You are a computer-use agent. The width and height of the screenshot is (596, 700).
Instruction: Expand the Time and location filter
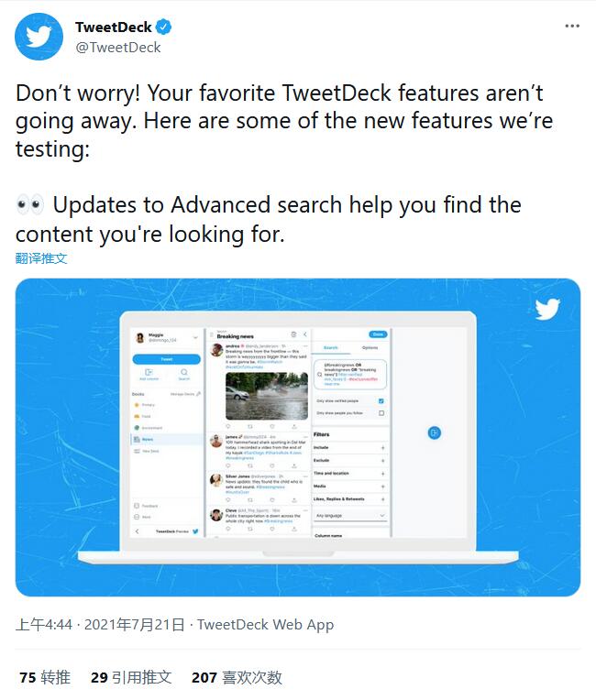click(x=382, y=473)
